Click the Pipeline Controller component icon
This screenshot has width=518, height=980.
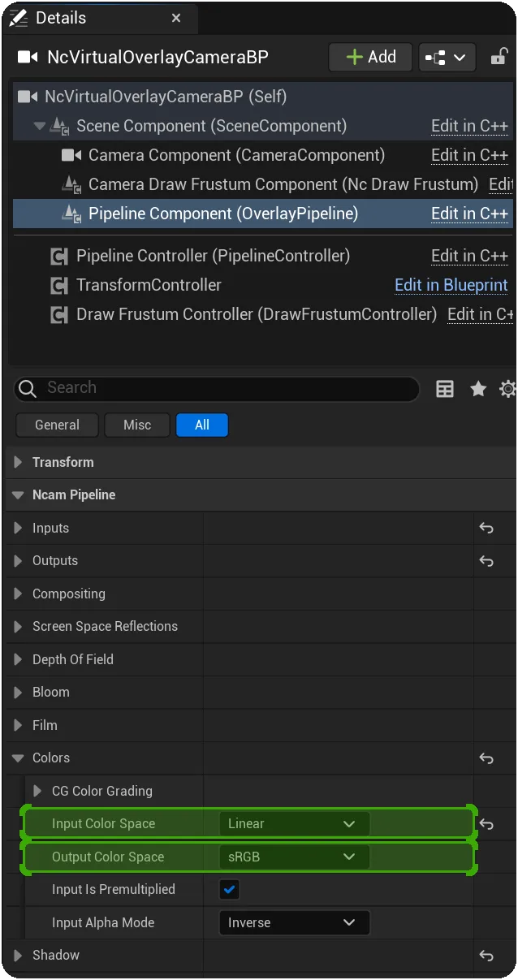[58, 257]
